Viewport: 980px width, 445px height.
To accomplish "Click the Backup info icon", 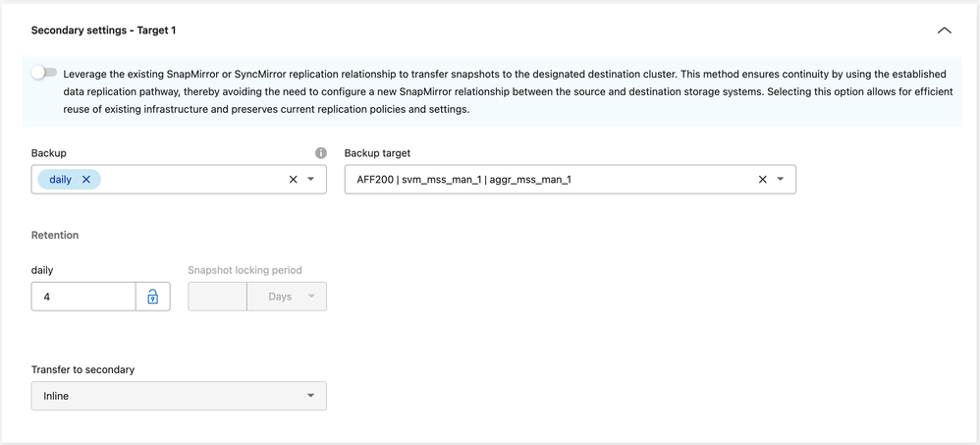I will [320, 153].
